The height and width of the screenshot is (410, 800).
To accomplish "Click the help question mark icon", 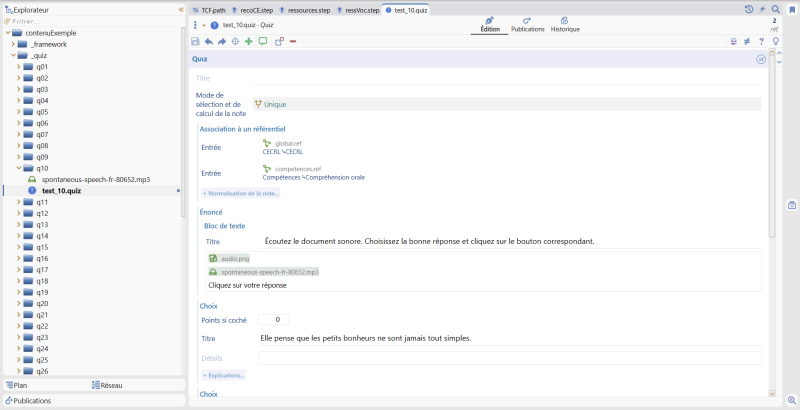I will click(x=761, y=41).
